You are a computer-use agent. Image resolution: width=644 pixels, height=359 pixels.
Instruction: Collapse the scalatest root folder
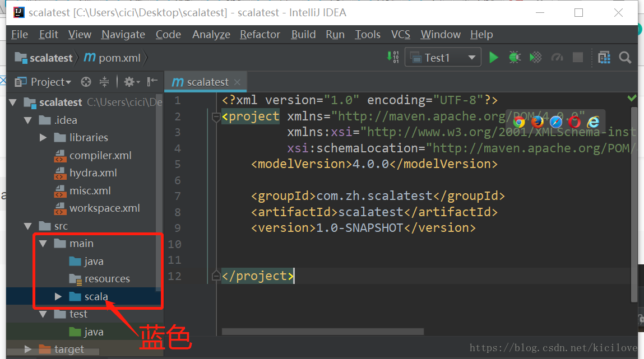(x=13, y=102)
